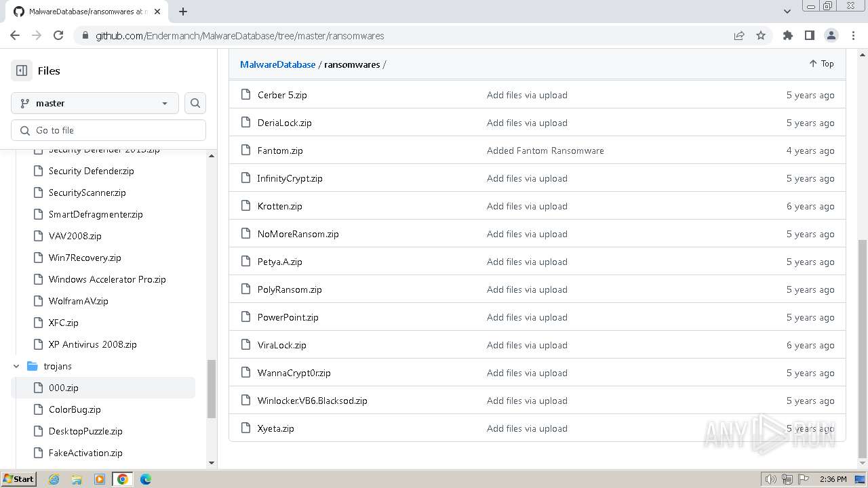
Task: Open Added Fantom Ransomware commit message
Action: [x=545, y=150]
